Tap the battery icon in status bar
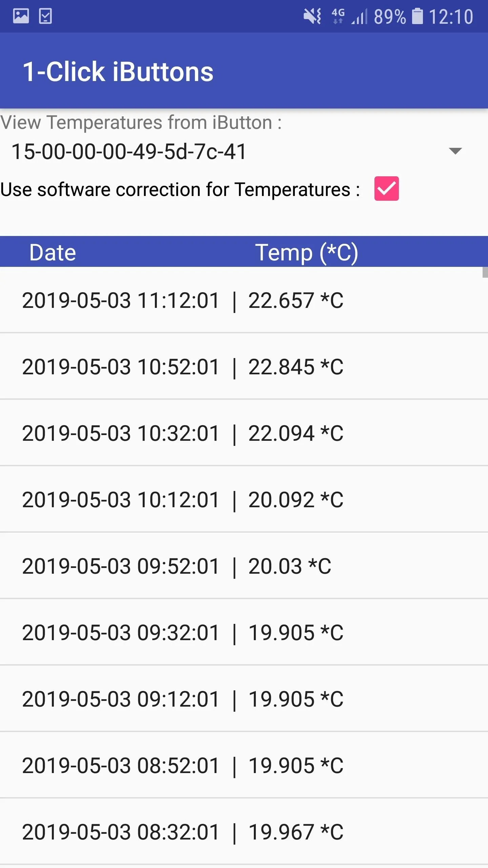488x868 pixels. click(418, 16)
